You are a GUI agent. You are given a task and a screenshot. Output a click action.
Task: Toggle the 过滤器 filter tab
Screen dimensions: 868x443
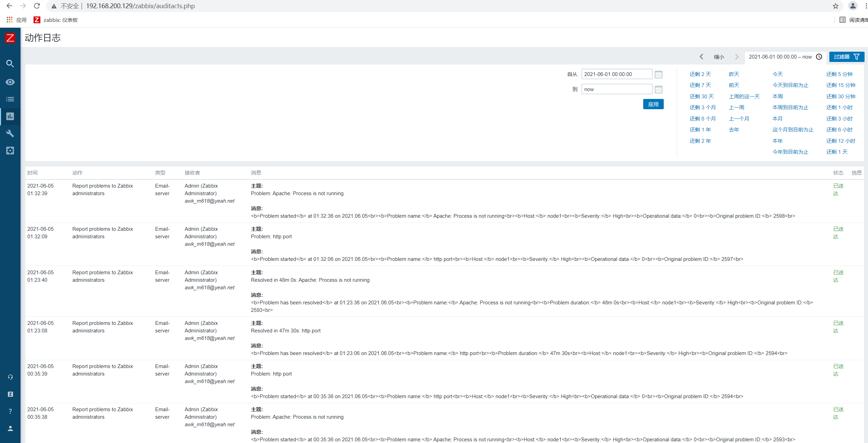[846, 57]
